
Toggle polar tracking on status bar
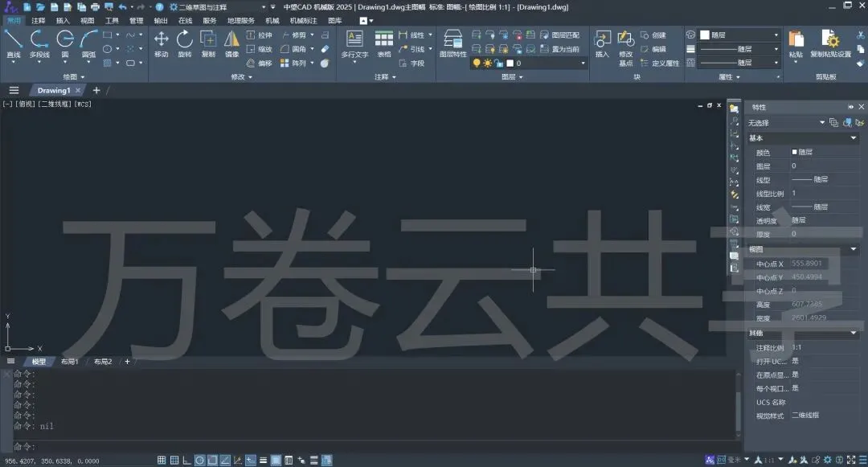(x=200, y=460)
